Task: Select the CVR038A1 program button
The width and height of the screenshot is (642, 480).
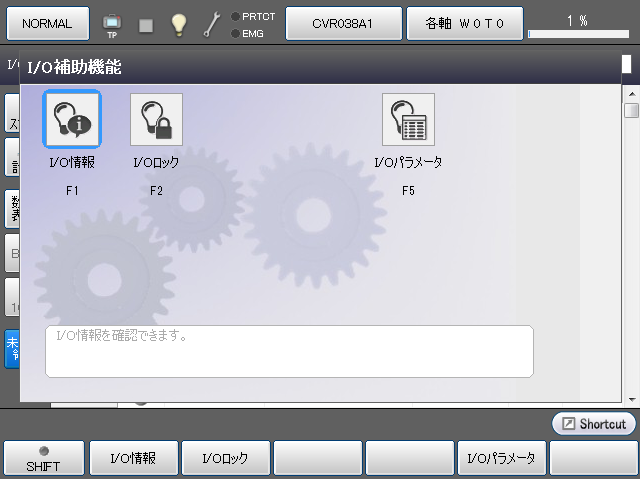Action: tap(343, 23)
